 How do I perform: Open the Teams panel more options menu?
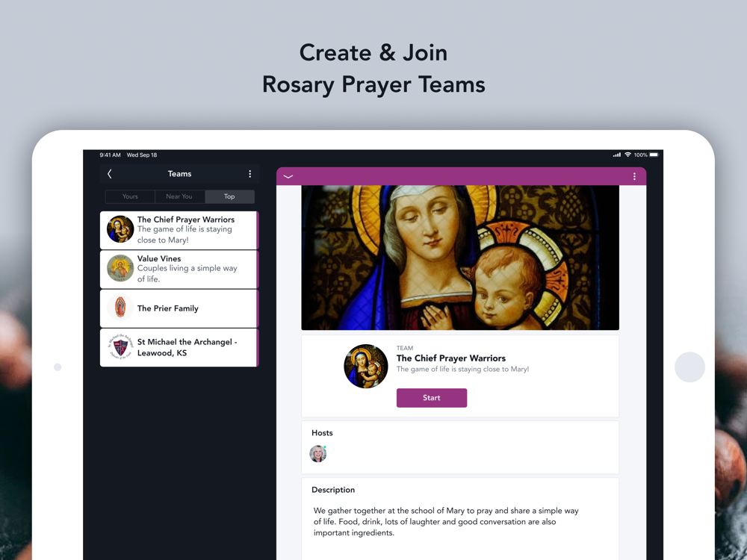point(249,174)
